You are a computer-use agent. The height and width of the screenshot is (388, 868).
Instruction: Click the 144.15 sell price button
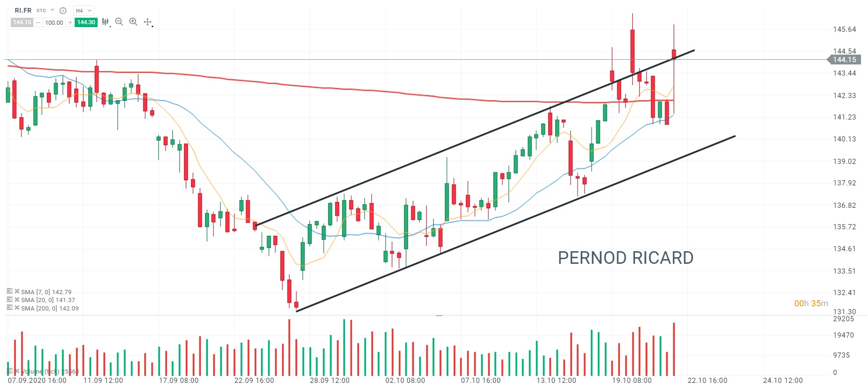(22, 22)
